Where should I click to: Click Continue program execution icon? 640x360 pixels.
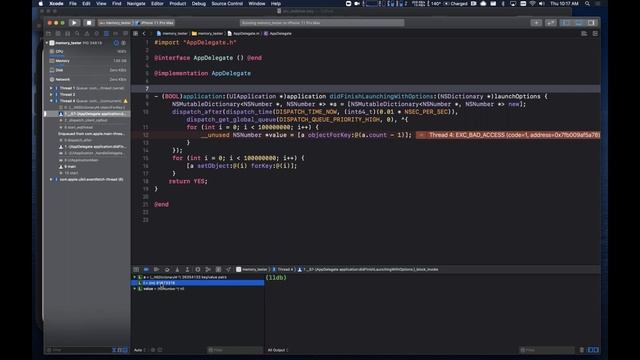[156, 269]
